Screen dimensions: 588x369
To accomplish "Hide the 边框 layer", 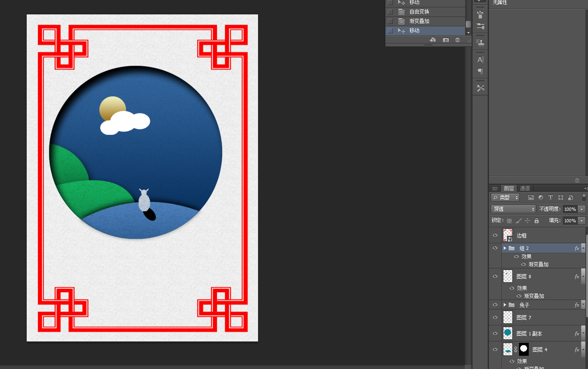I will click(495, 235).
